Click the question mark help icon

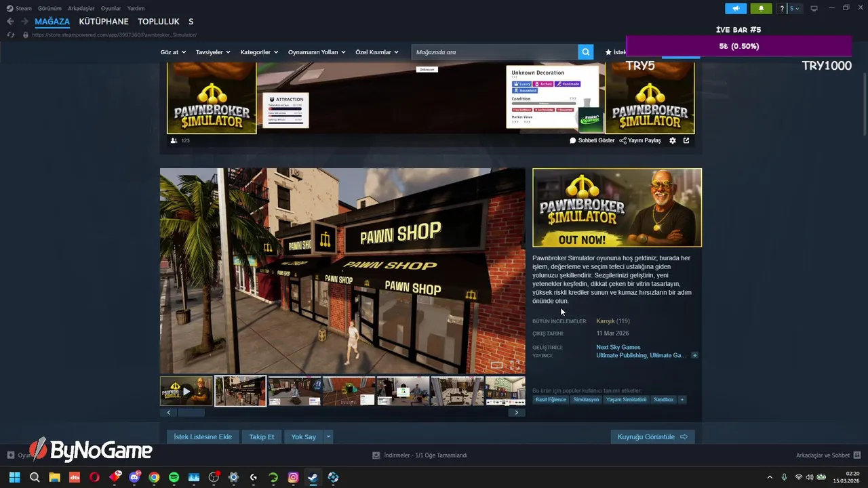(782, 9)
